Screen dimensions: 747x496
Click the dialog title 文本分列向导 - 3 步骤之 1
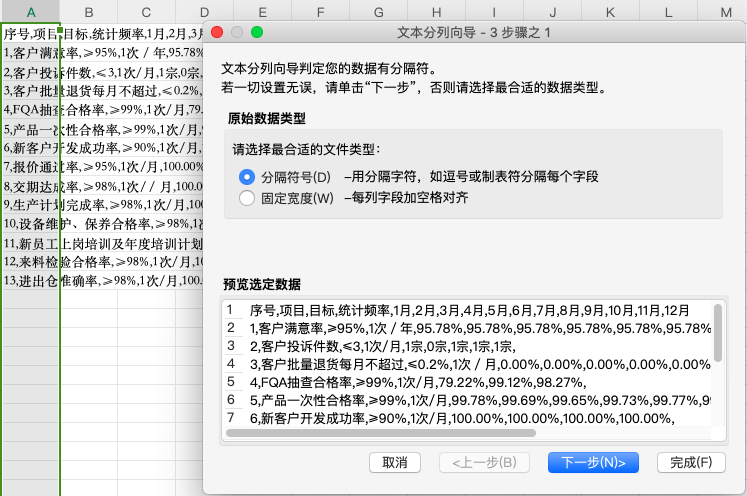[474, 32]
